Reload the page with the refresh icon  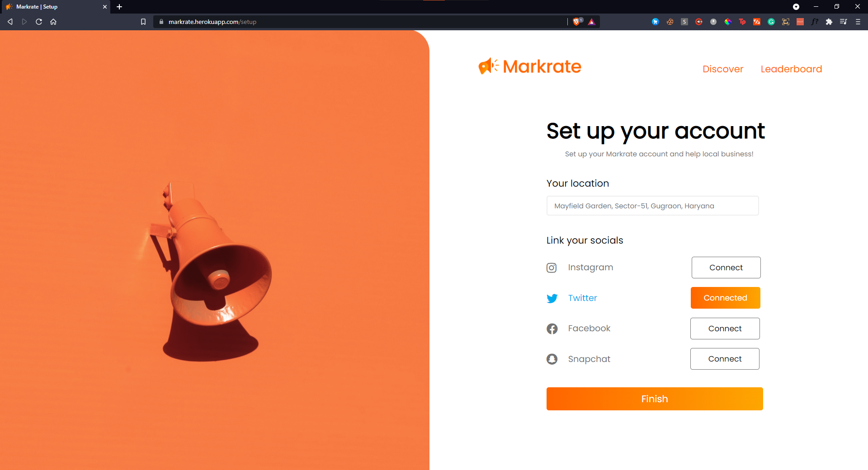(39, 22)
